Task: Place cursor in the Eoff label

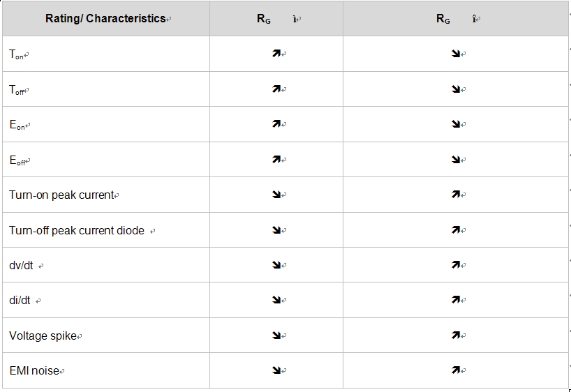Action: pos(17,160)
